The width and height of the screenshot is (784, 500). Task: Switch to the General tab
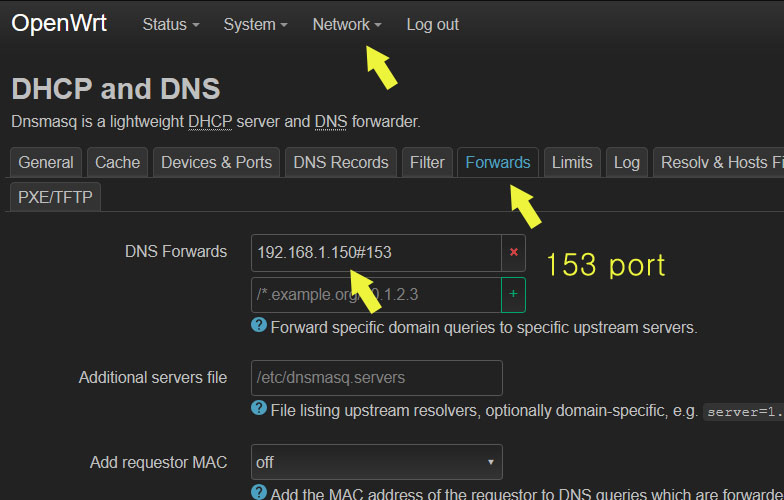point(46,162)
